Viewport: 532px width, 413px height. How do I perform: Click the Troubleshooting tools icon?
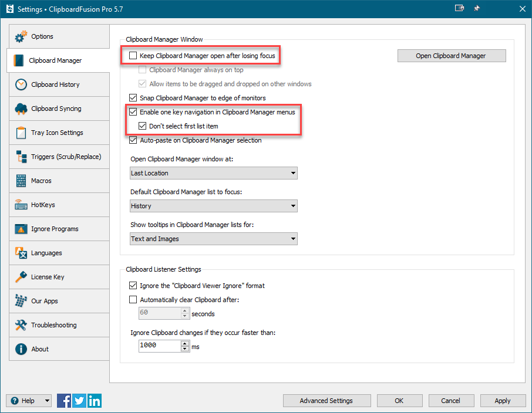pos(21,325)
